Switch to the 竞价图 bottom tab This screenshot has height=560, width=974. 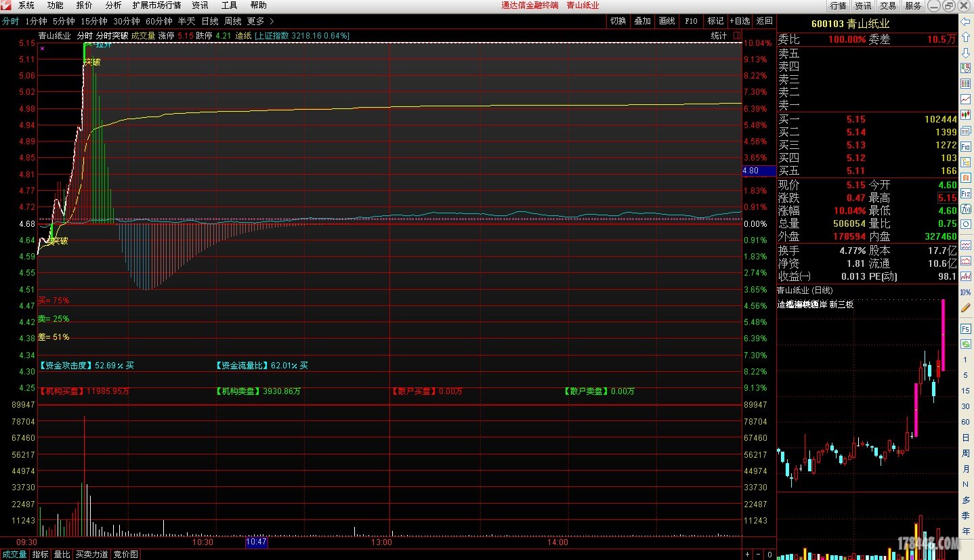125,555
